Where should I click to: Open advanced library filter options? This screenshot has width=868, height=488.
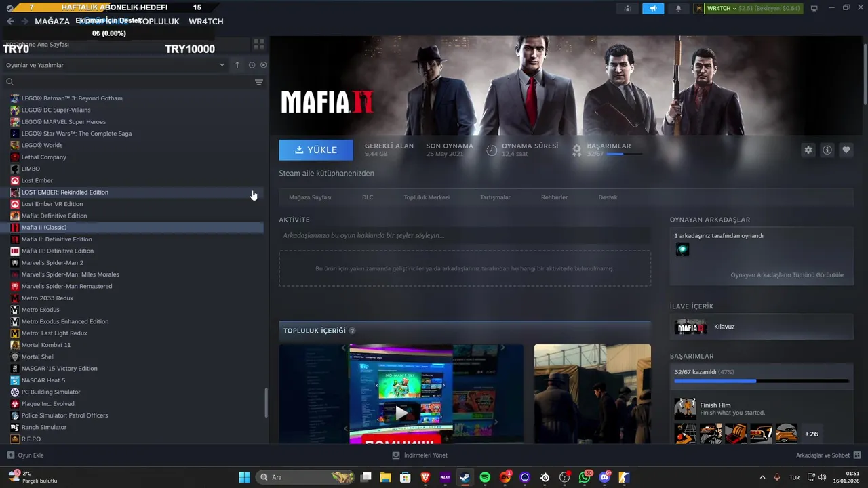pyautogui.click(x=258, y=82)
